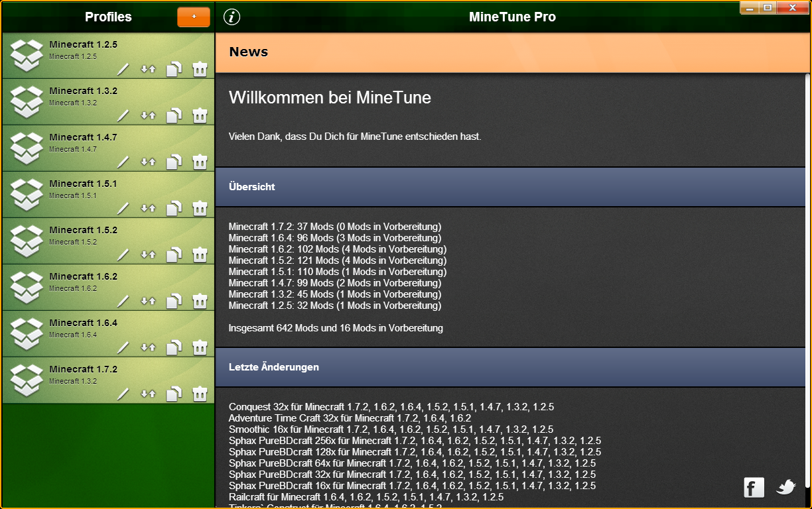The height and width of the screenshot is (509, 812).
Task: Click the up/down arrows icon for Minecraft 1.7.2
Action: pyautogui.click(x=148, y=394)
